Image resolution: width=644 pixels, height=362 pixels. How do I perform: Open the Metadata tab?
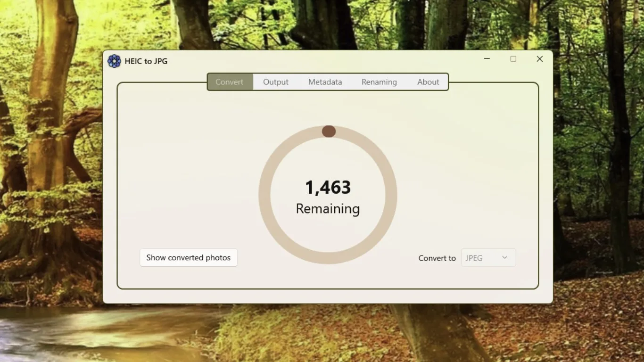coord(325,82)
